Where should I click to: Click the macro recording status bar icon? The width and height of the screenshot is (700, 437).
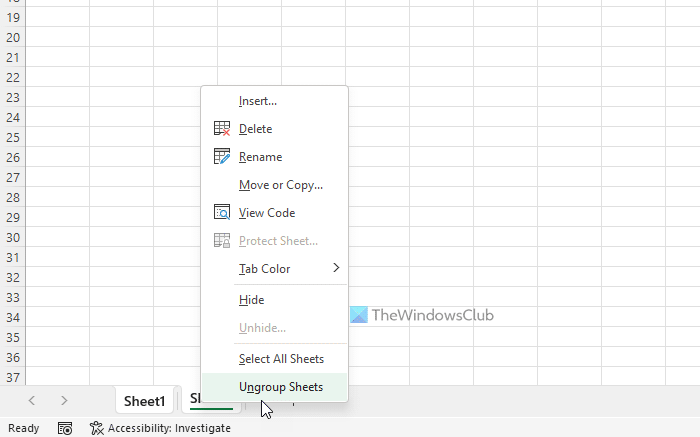click(x=65, y=428)
